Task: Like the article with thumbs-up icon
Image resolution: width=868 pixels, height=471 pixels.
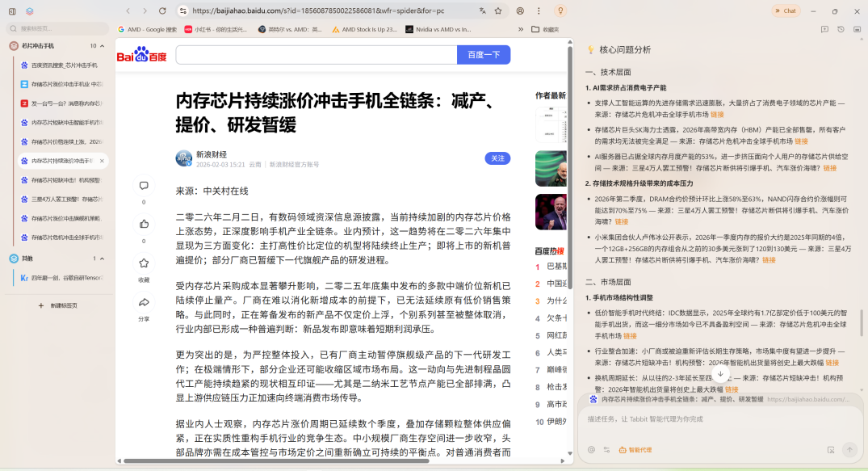Action: tap(144, 224)
